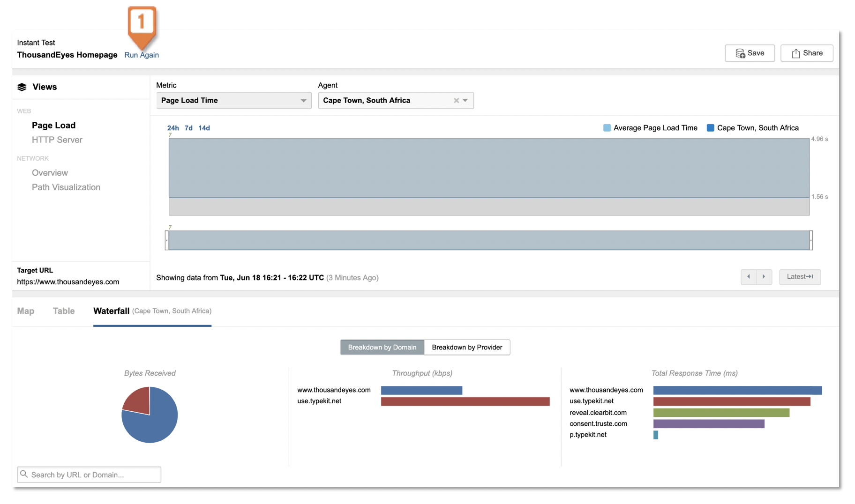Click www.thousandeyes.com throughput bar
Image resolution: width=855 pixels, height=504 pixels.
pos(421,390)
